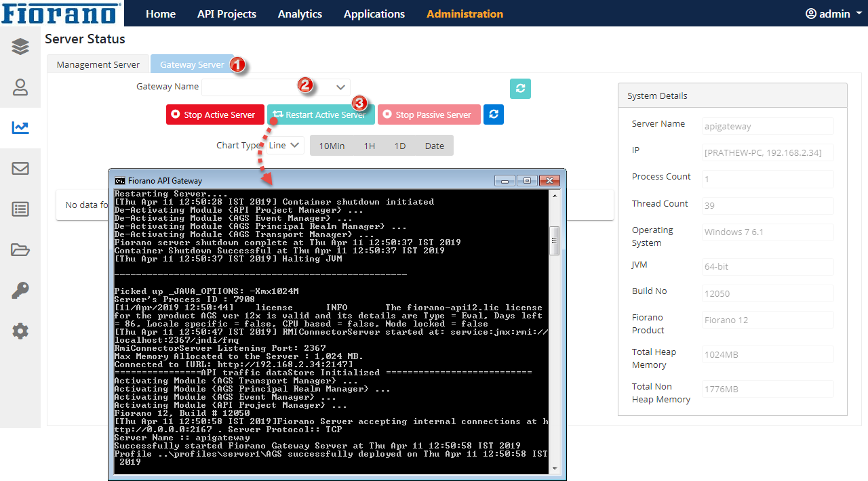Open the Chart Type Line dropdown
868x481 pixels.
(285, 145)
